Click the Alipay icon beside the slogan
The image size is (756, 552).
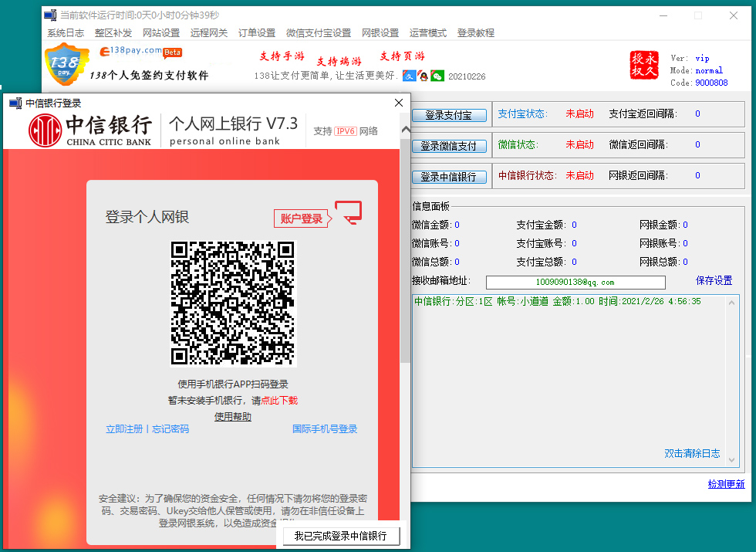pyautogui.click(x=409, y=76)
